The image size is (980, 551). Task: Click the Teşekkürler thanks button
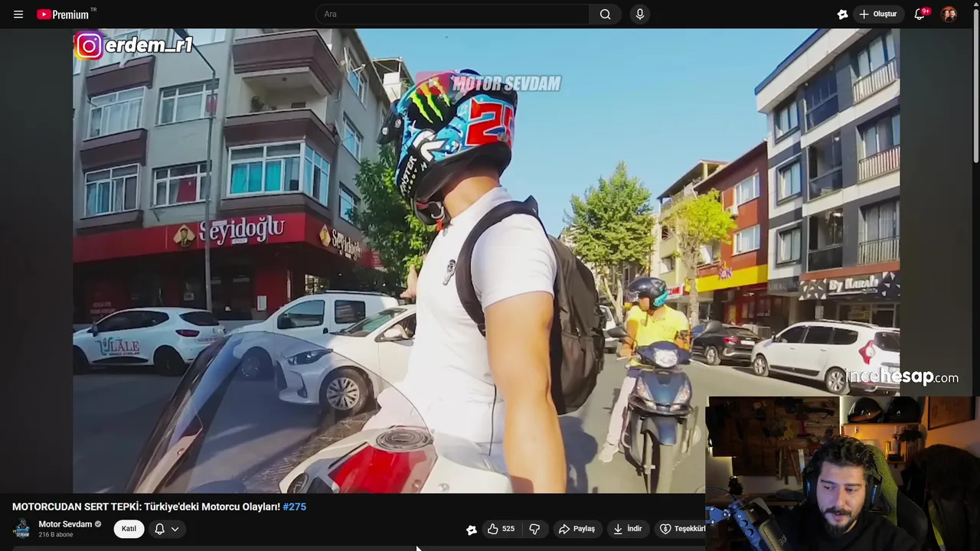[681, 529]
